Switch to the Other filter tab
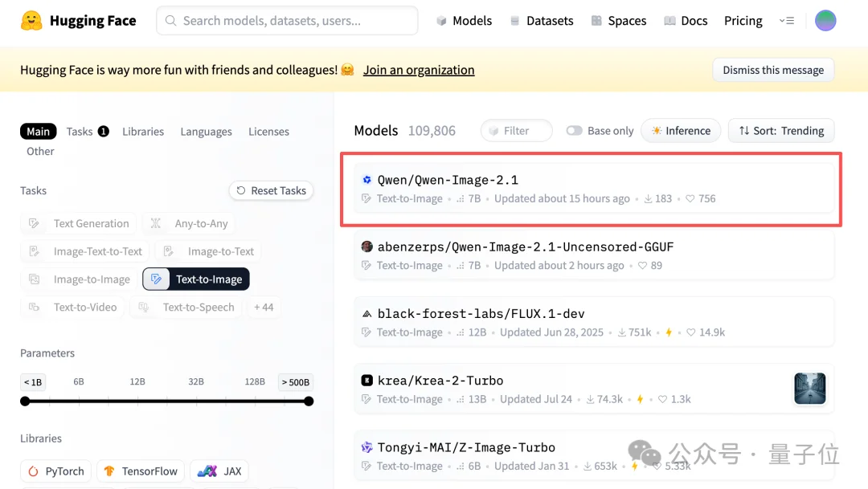This screenshot has width=868, height=489. 40,151
